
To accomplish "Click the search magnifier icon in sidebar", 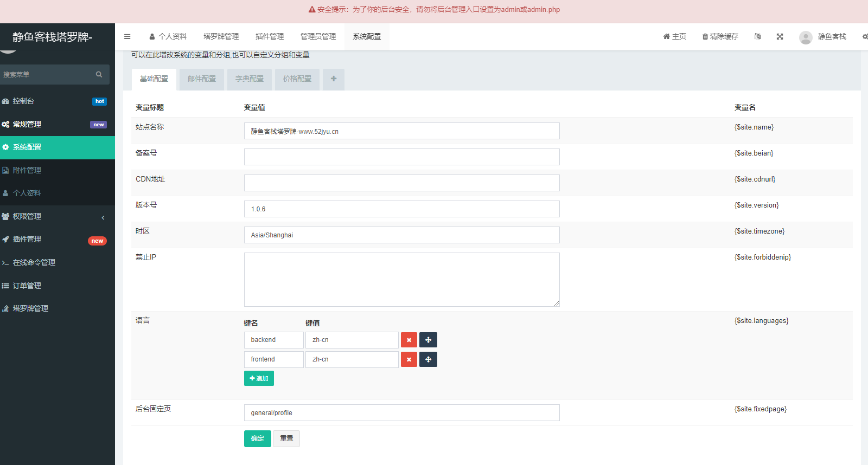I will click(99, 75).
